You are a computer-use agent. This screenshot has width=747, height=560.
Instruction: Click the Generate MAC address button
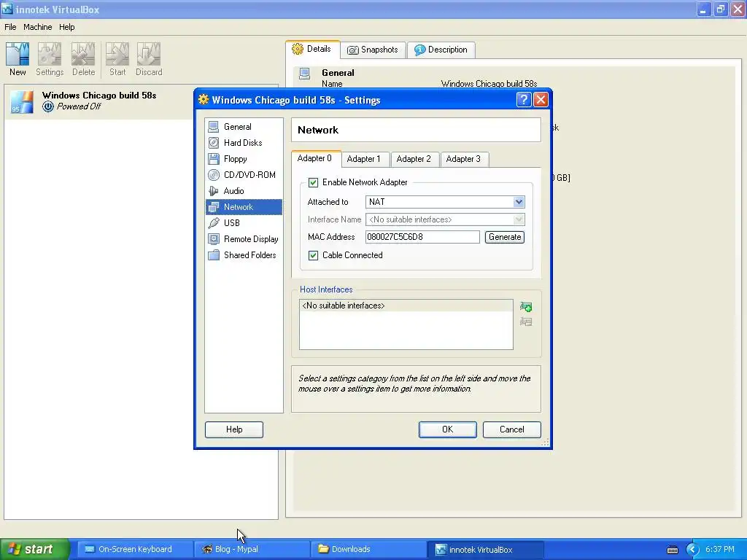[x=505, y=237]
